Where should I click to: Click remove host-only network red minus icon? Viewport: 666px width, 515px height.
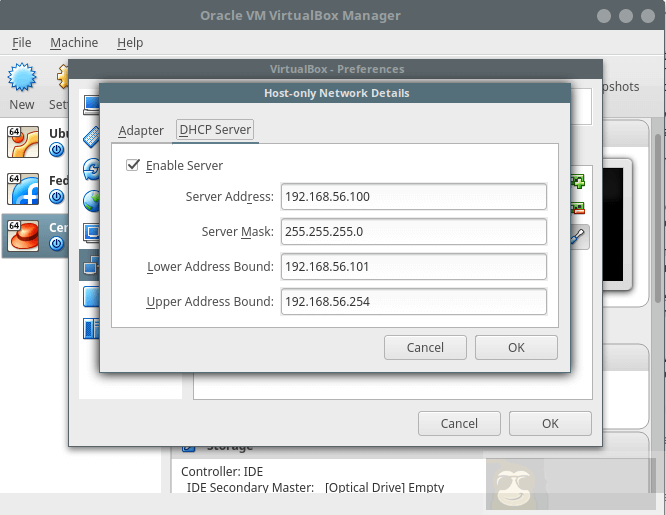tap(578, 208)
